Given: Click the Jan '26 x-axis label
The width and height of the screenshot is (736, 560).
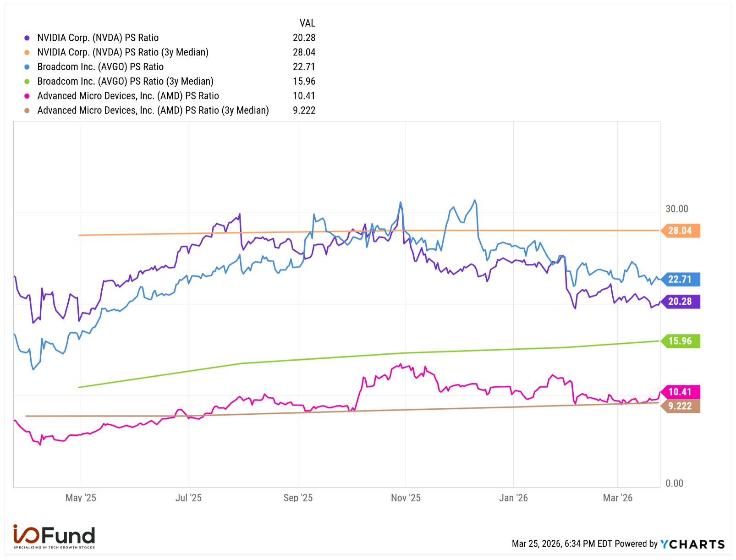Looking at the screenshot, I should click(x=513, y=498).
